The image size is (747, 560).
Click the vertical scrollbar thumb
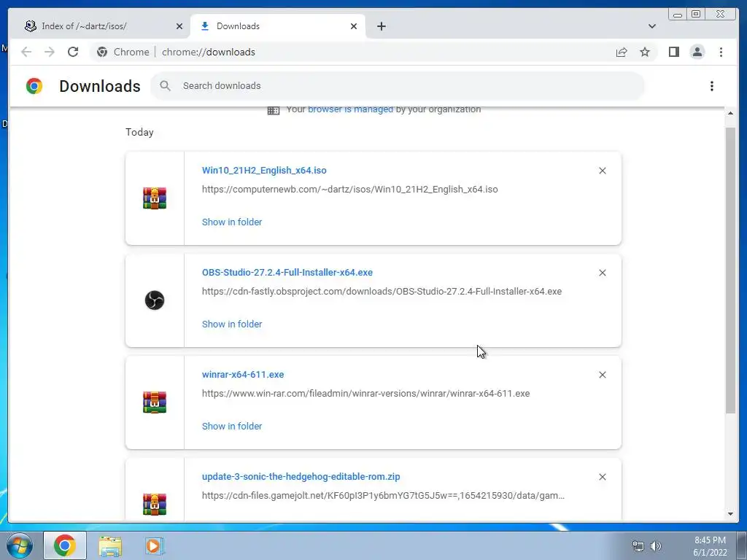pos(730,270)
